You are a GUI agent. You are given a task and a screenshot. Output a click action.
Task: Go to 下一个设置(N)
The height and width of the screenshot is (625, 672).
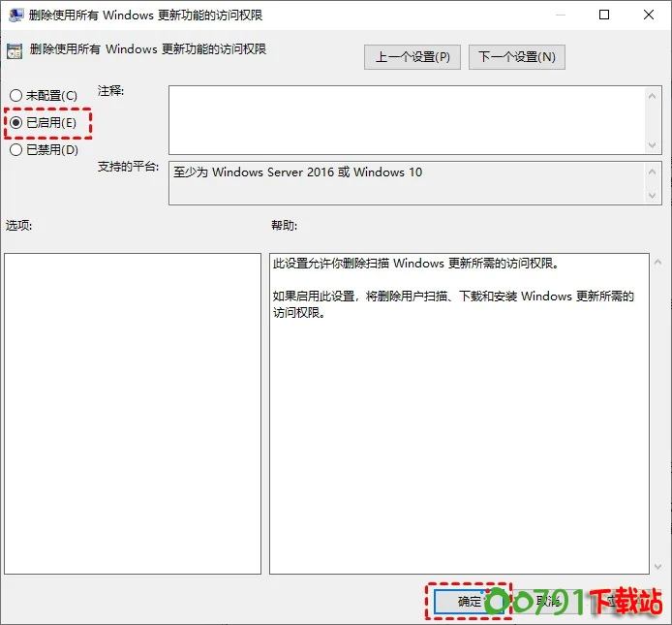516,57
